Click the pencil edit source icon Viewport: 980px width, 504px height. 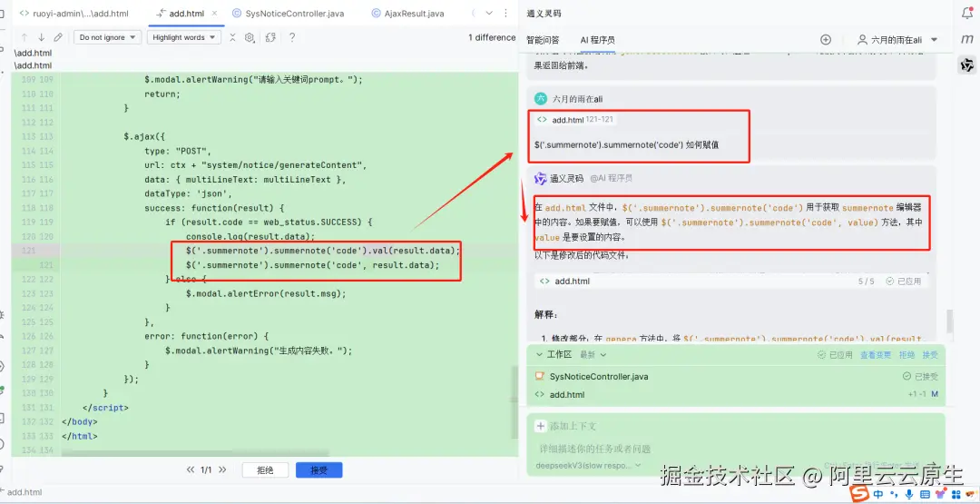pyautogui.click(x=58, y=37)
